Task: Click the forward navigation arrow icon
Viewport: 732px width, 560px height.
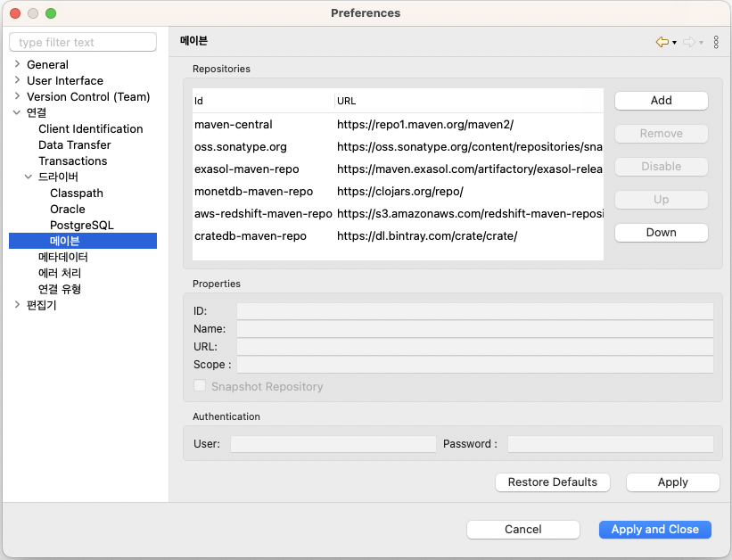Action: (x=688, y=42)
